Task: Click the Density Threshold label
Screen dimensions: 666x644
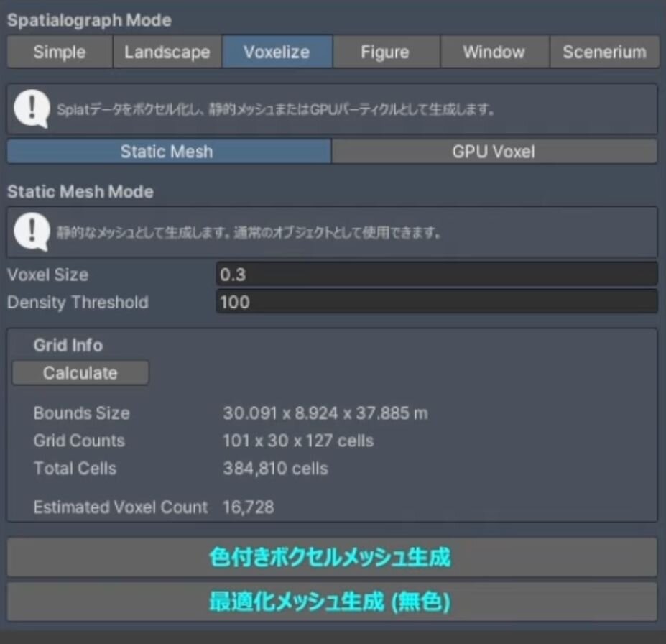Action: pyautogui.click(x=78, y=303)
